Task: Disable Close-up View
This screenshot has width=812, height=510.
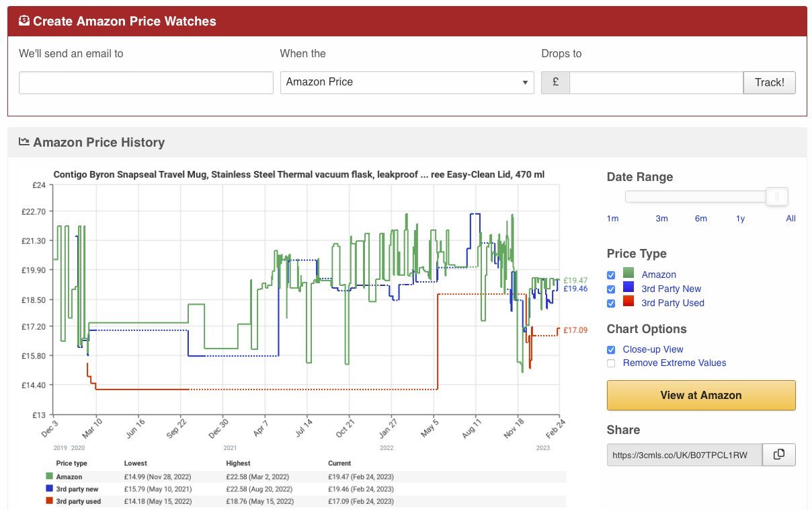Action: tap(611, 349)
